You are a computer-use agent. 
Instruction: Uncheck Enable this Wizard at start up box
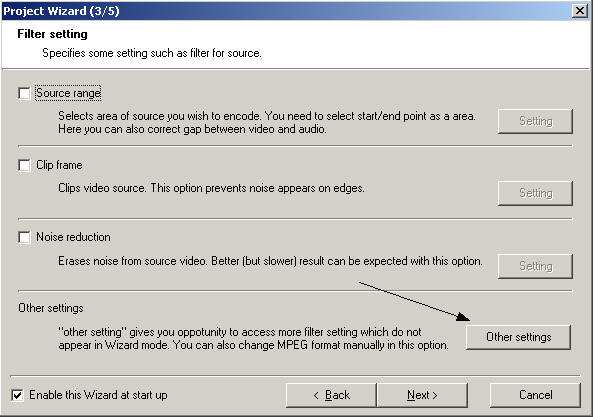[x=17, y=395]
